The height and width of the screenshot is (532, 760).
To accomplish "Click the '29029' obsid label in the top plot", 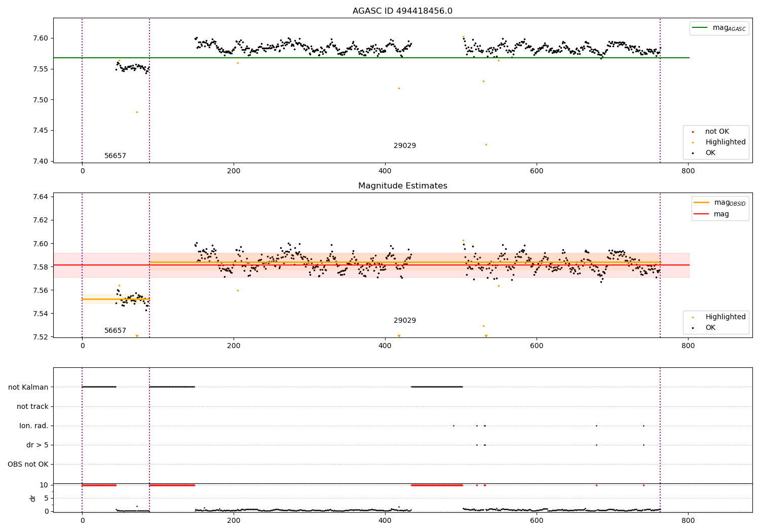I will (405, 146).
